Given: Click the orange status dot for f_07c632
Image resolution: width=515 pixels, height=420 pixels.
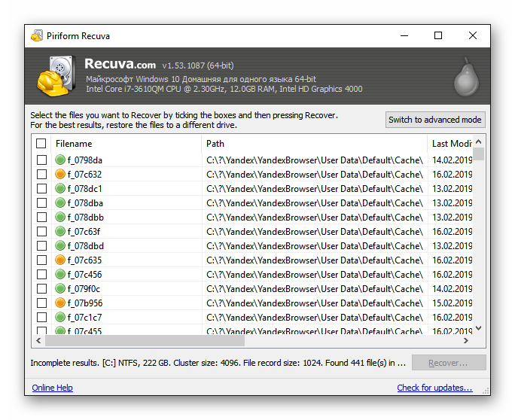Looking at the screenshot, I should (60, 174).
